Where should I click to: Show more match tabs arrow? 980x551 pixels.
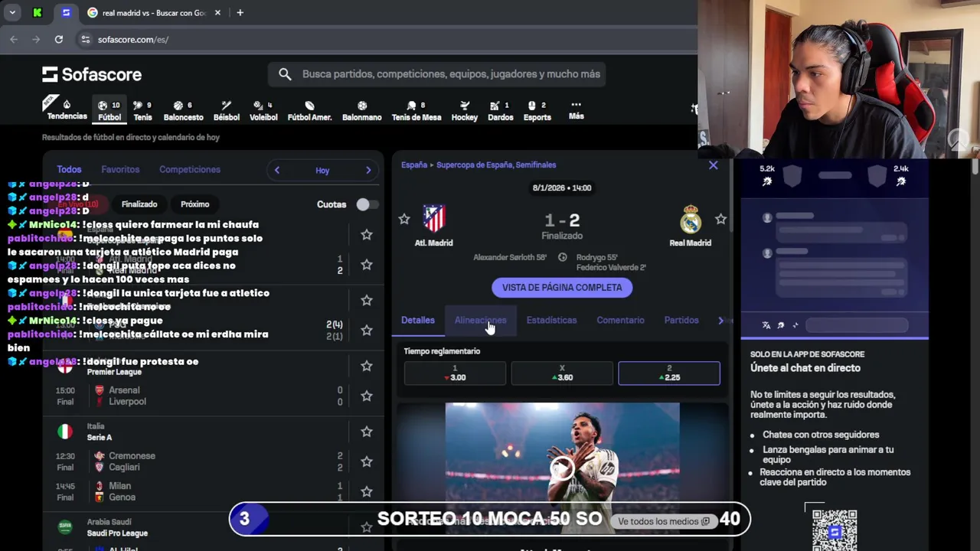720,320
